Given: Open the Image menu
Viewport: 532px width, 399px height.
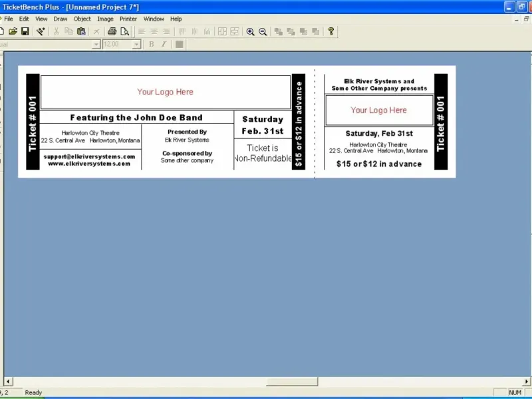Looking at the screenshot, I should 105,19.
